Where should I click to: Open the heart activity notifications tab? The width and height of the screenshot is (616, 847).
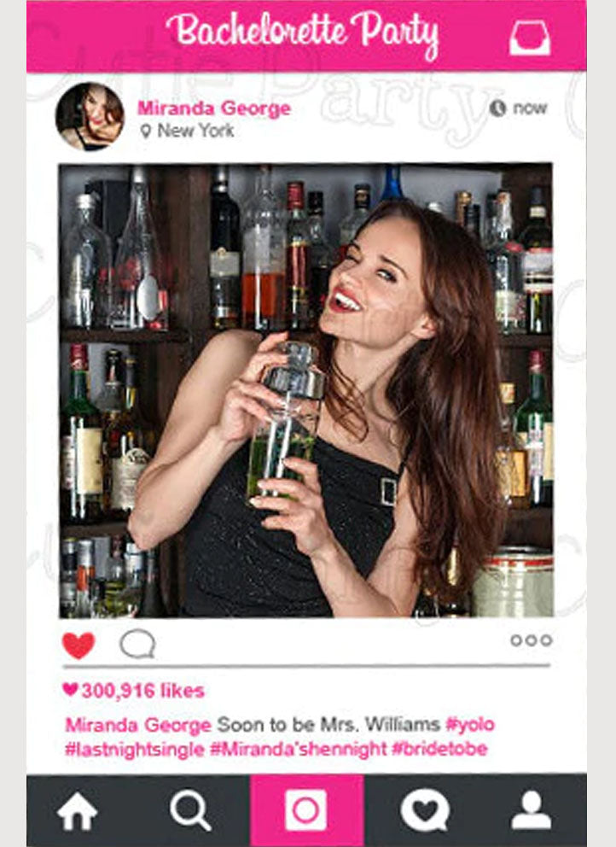click(425, 810)
